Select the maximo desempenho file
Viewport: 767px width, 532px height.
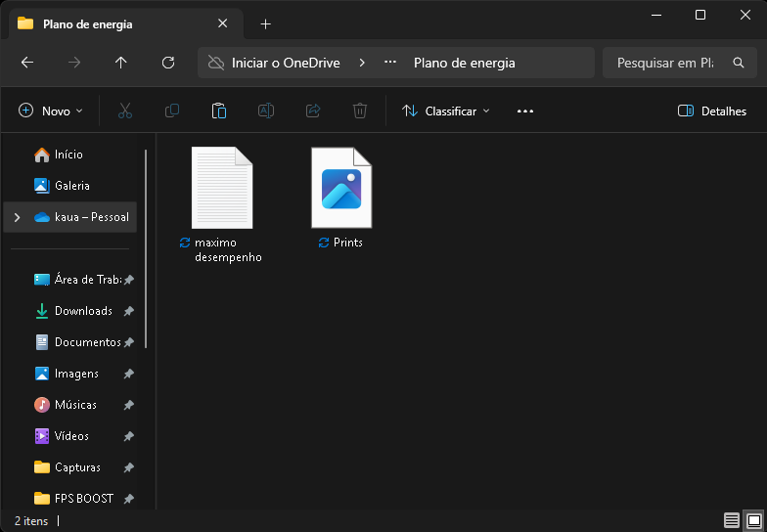tap(222, 204)
